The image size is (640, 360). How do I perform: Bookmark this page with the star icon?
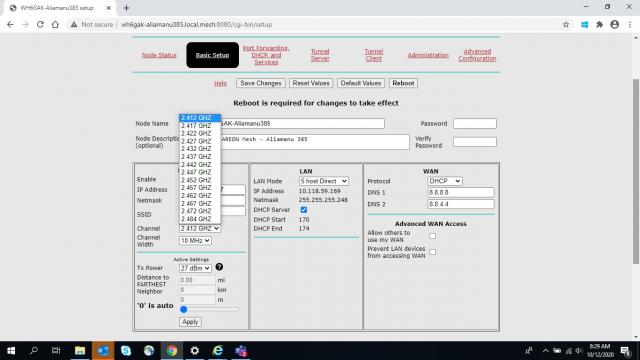tap(566, 24)
